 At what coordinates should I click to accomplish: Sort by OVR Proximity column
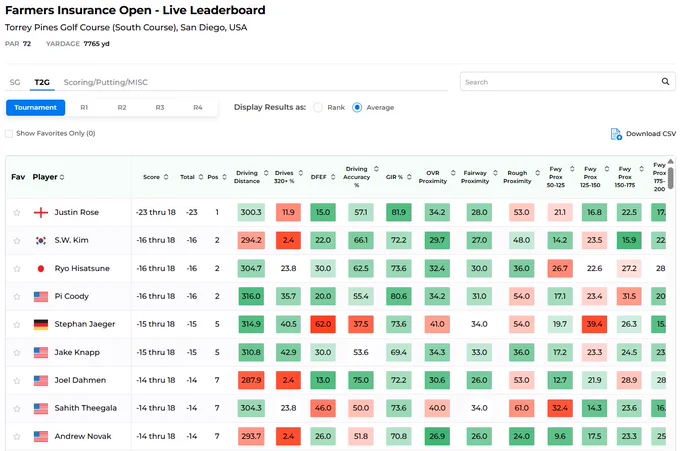point(453,173)
